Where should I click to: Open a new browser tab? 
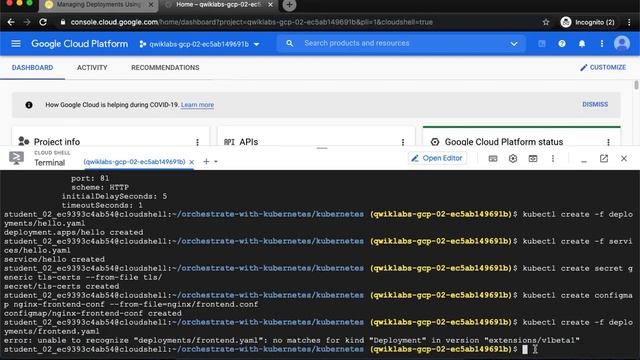(x=289, y=5)
